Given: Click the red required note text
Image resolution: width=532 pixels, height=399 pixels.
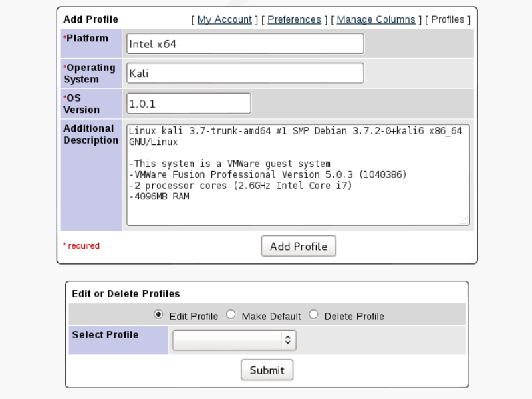Looking at the screenshot, I should click(81, 246).
